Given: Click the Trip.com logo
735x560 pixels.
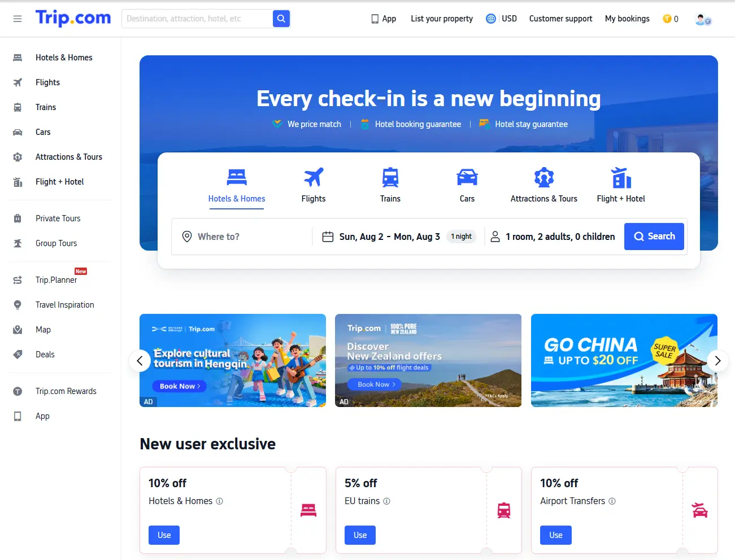Looking at the screenshot, I should pyautogui.click(x=73, y=18).
